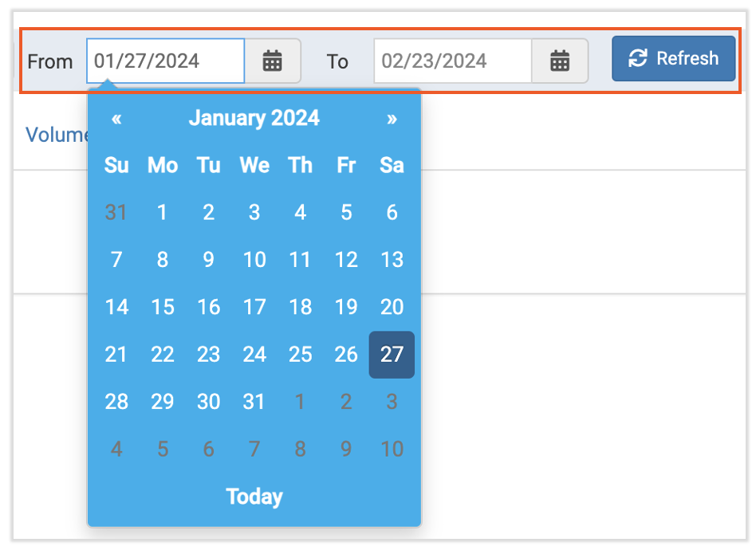
Task: Pick January 15 in the calendar
Action: [x=163, y=307]
